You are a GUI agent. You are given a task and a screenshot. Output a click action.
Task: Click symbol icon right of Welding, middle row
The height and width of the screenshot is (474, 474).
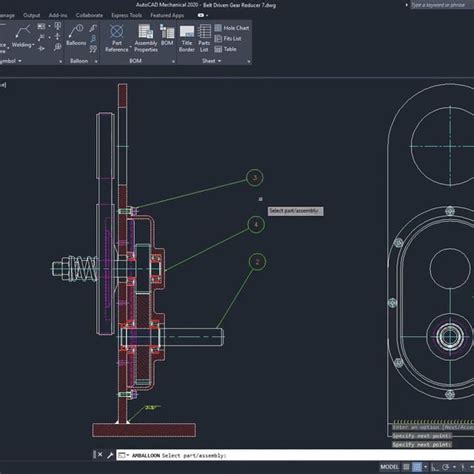point(41,37)
